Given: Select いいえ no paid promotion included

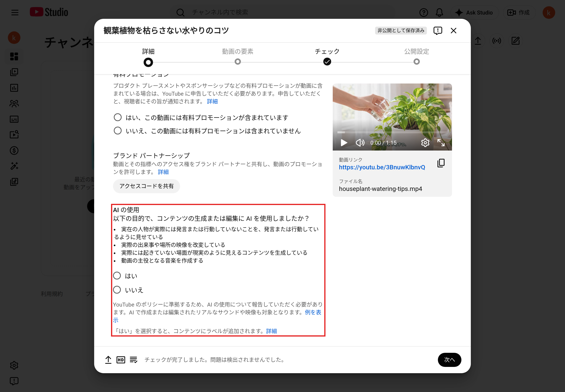Looking at the screenshot, I should [118, 131].
